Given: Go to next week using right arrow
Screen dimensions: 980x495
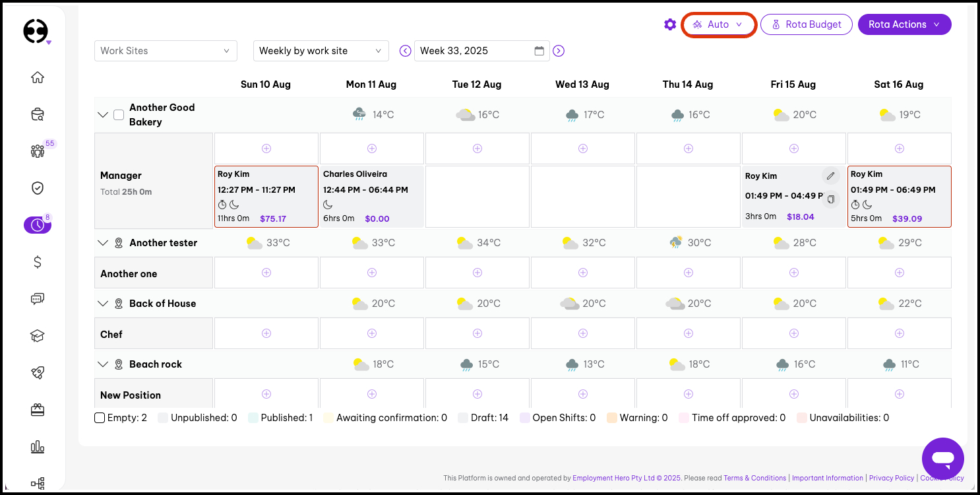Looking at the screenshot, I should [559, 51].
